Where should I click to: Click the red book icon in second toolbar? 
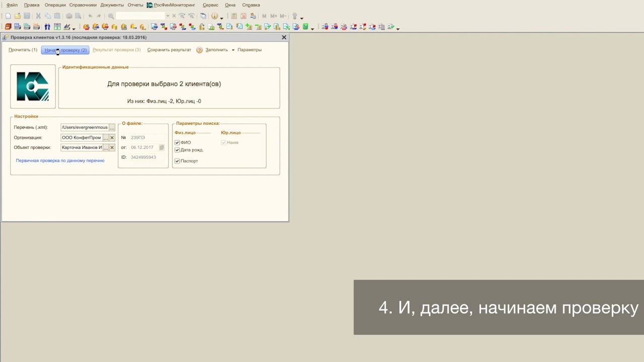8,27
